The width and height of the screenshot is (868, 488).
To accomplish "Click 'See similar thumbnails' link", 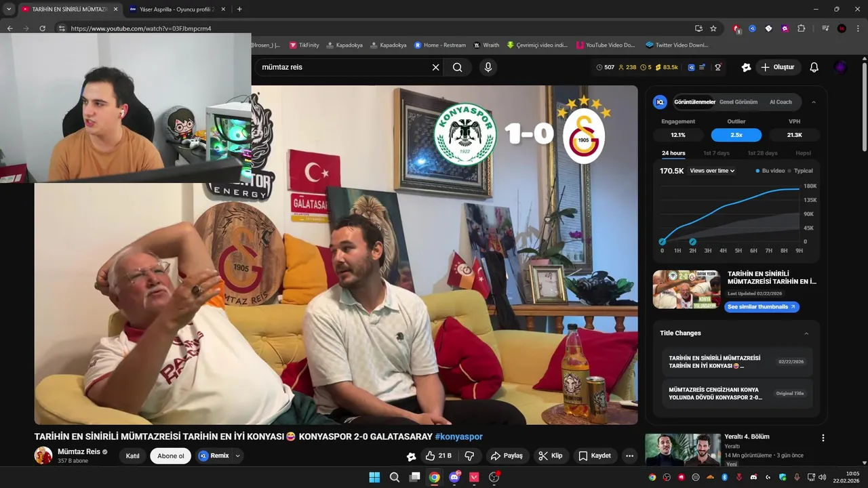I will click(762, 307).
